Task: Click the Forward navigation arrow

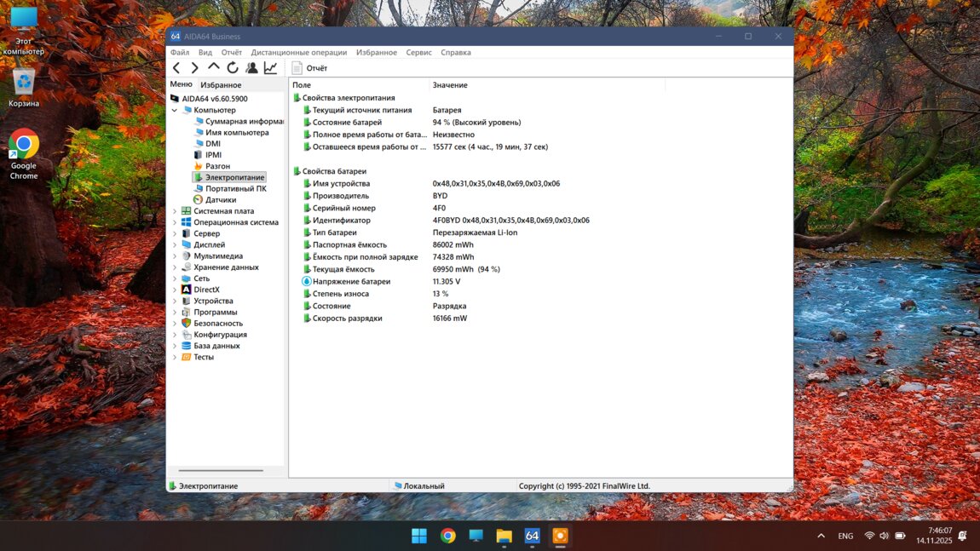Action: (x=194, y=68)
